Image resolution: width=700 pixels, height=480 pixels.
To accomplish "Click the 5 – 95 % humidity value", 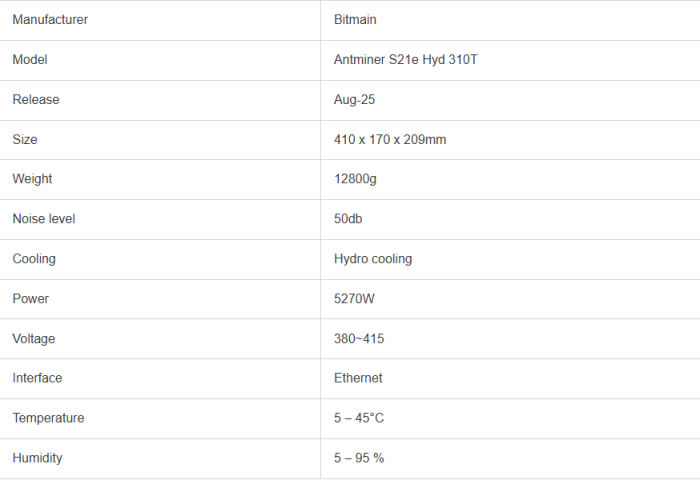I will pyautogui.click(x=359, y=458).
